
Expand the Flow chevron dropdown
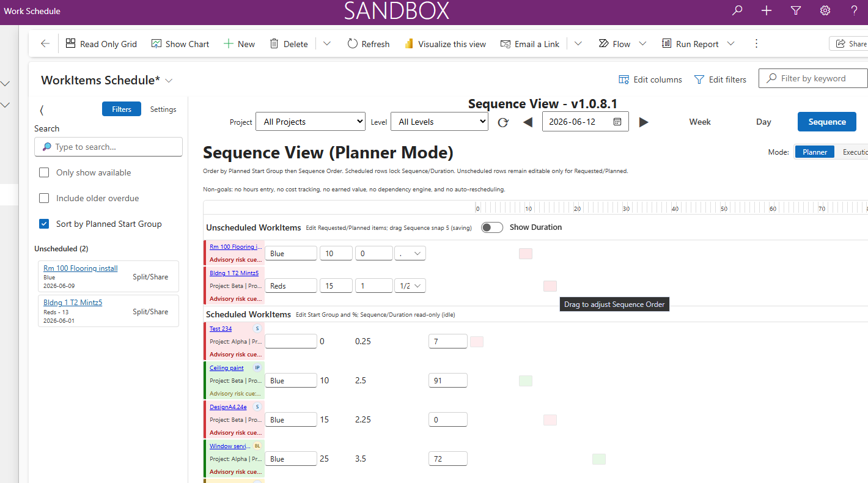[x=642, y=43]
